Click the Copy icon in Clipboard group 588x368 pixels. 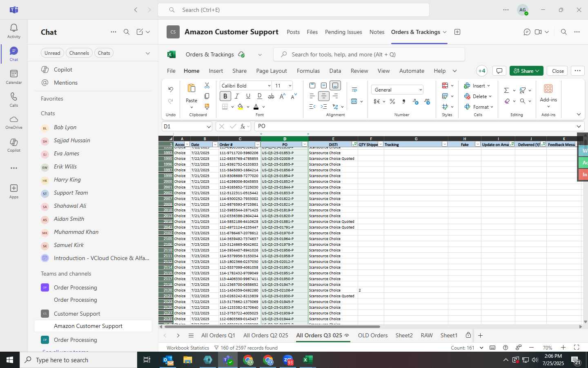(x=207, y=96)
